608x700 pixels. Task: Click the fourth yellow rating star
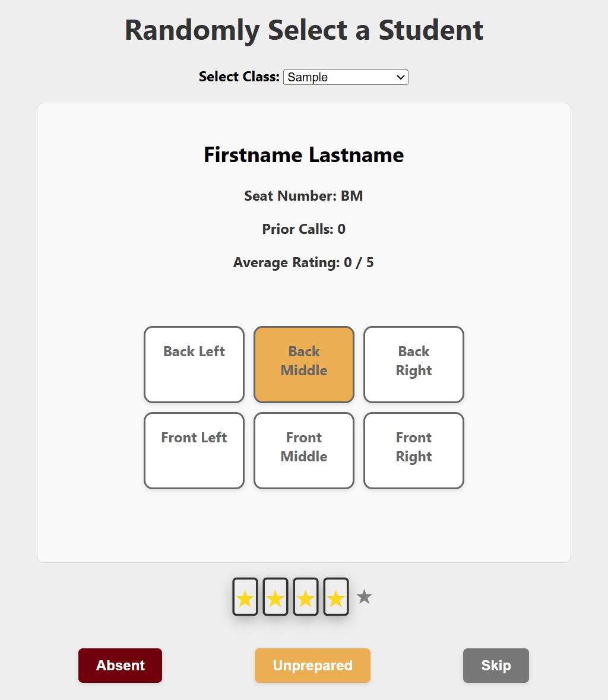tap(336, 597)
